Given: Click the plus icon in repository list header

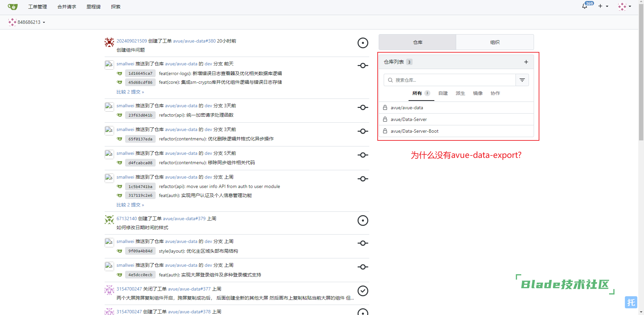Looking at the screenshot, I should (526, 62).
